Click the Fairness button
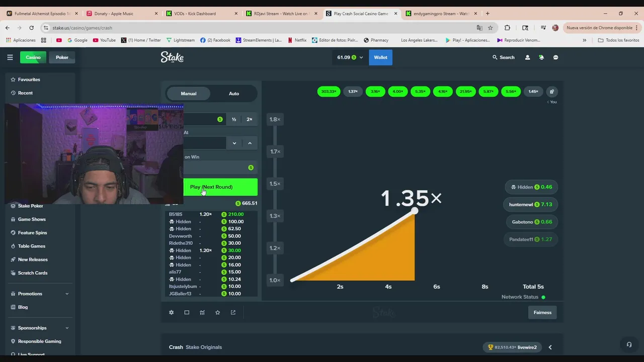Screen dimensions: 644x362 coord(542,312)
